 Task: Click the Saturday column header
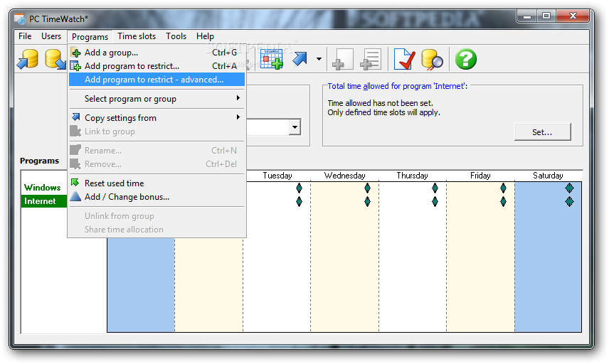[x=548, y=176]
